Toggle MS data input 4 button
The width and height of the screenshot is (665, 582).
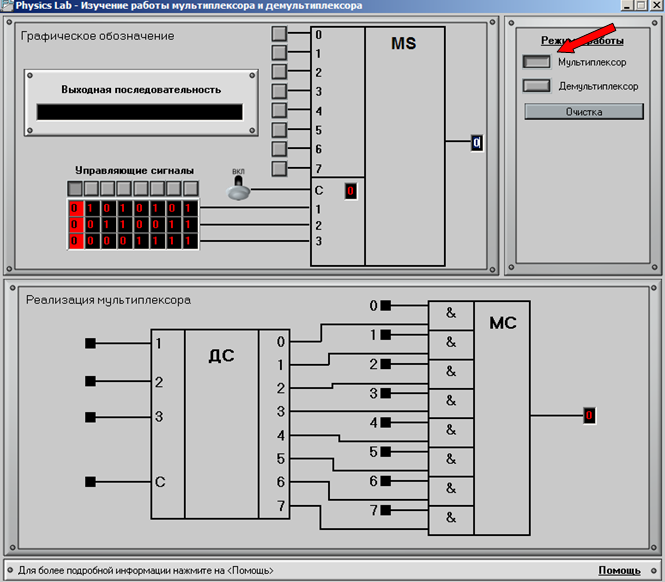point(279,110)
